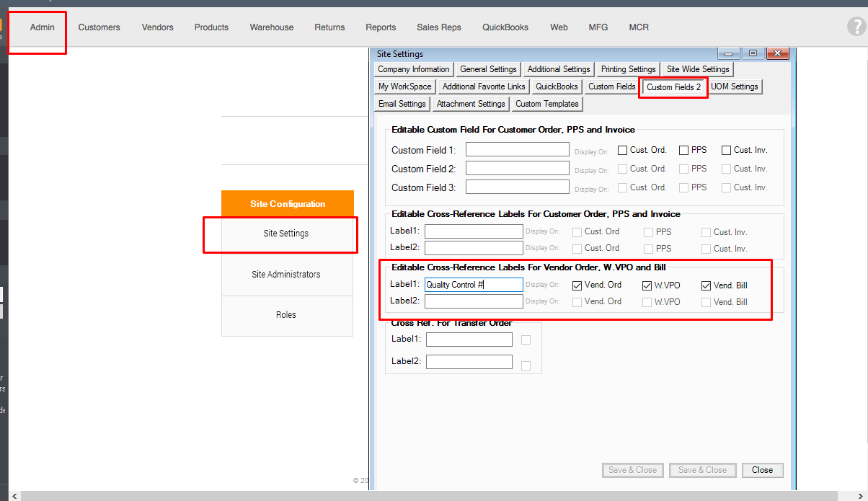Screen dimensions: 868x501
Task: Open the QuickBooks menu in top bar
Action: (505, 27)
